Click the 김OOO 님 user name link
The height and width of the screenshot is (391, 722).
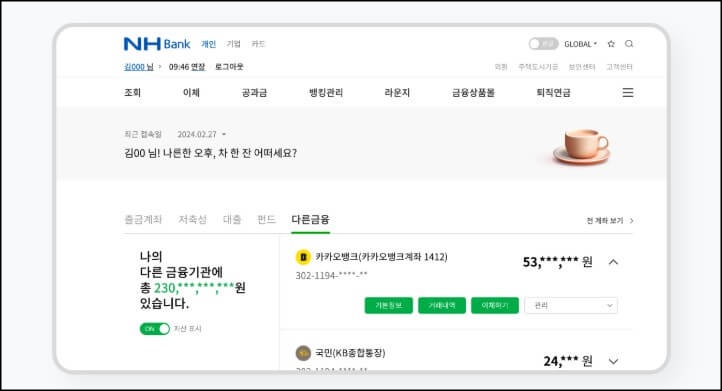pos(139,67)
